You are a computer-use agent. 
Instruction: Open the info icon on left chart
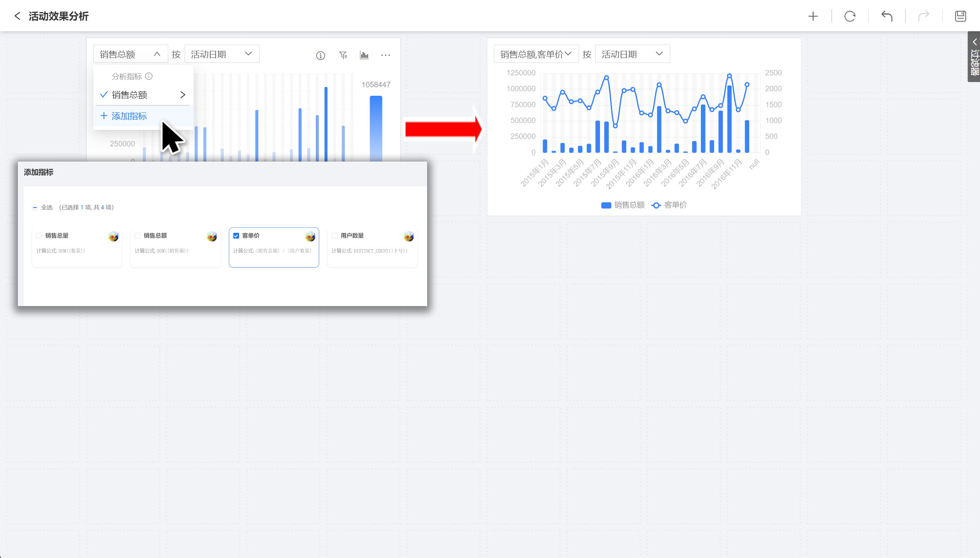point(320,55)
